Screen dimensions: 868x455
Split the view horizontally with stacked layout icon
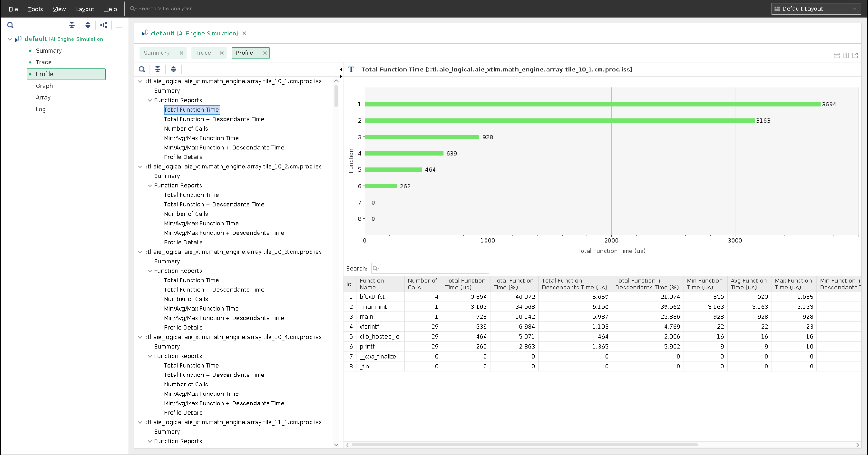837,55
